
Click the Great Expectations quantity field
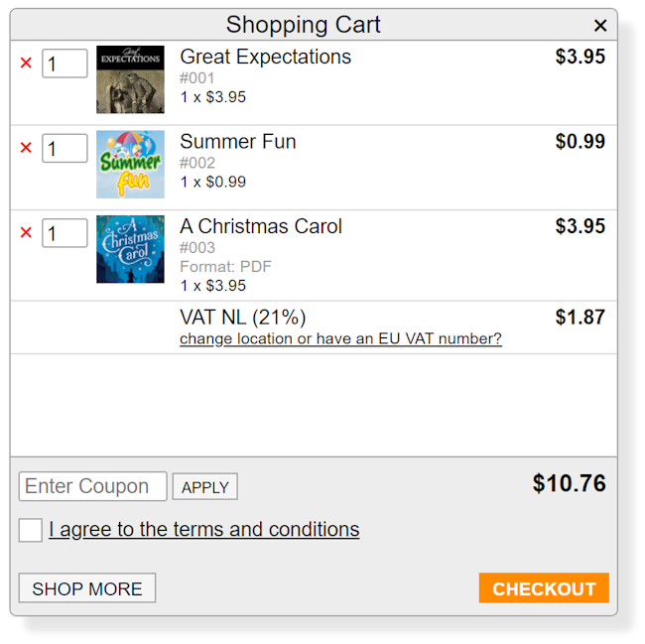(x=64, y=64)
